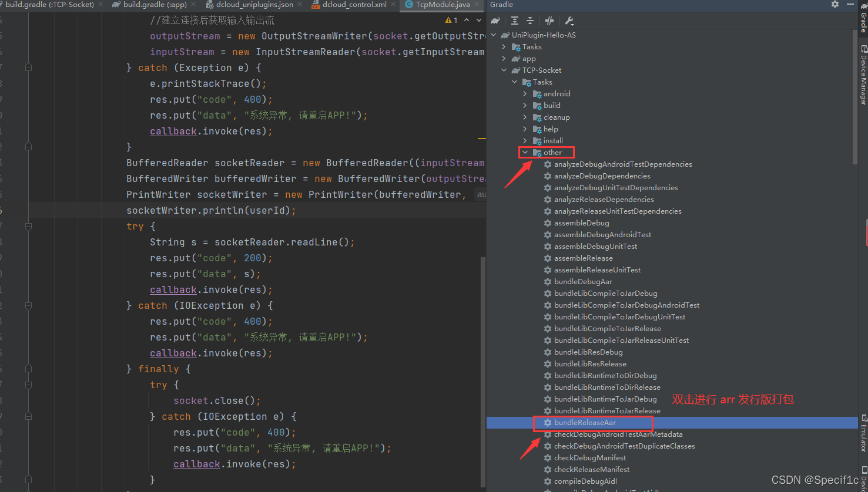Click the analyzeReleaseDependencies gear icon

(x=548, y=200)
